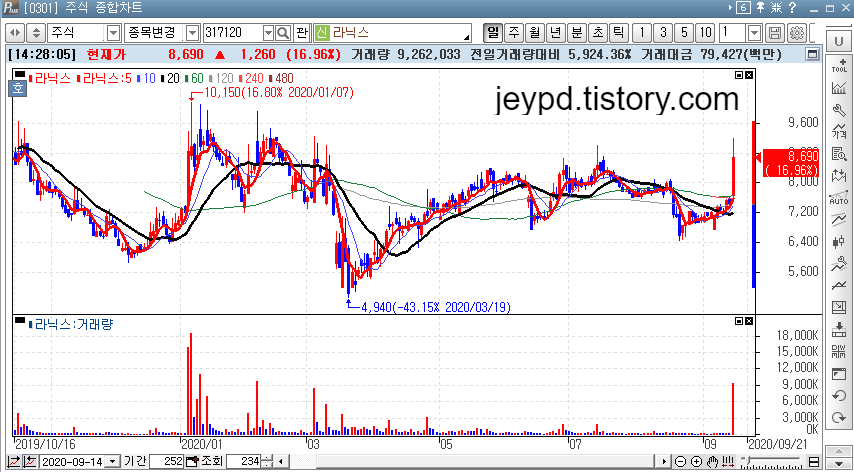Click the U button atop right sidebar
Viewport: 854px width, 472px height.
(x=839, y=42)
